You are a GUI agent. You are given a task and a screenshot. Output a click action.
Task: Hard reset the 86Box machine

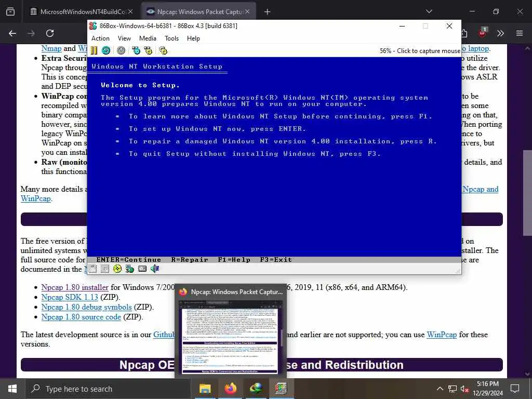click(106, 50)
